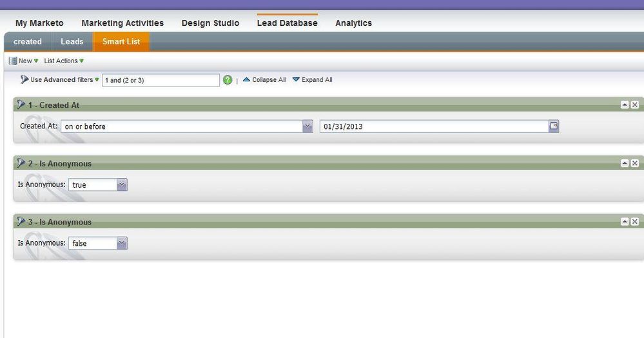Minimize the filter 2 Is Anonymous panel

625,164
